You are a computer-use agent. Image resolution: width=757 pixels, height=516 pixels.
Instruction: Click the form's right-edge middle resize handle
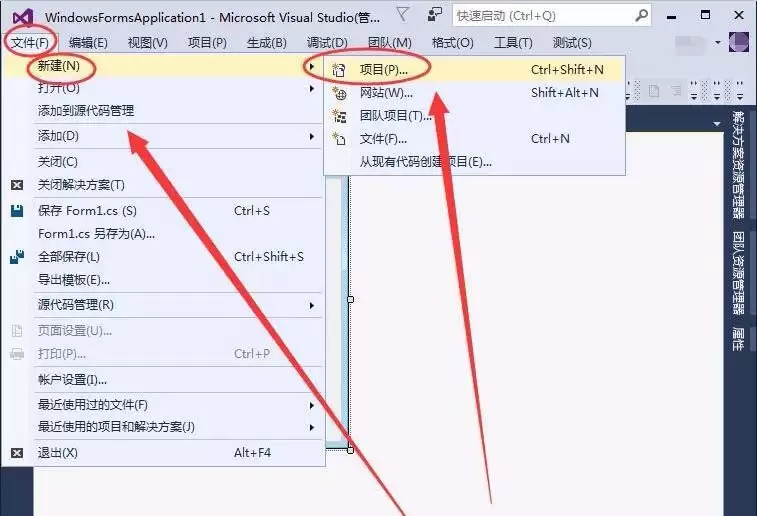(x=350, y=299)
